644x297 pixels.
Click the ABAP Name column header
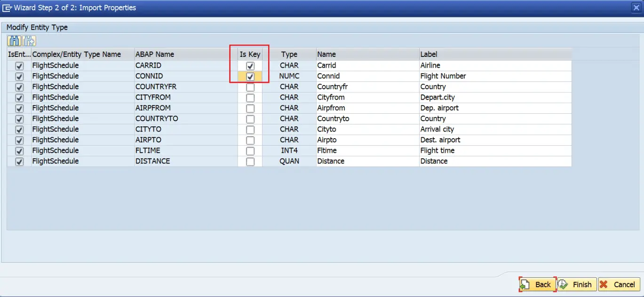154,55
